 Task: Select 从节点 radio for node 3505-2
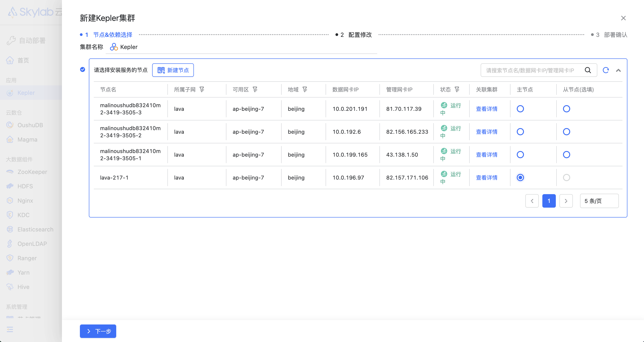(x=567, y=132)
